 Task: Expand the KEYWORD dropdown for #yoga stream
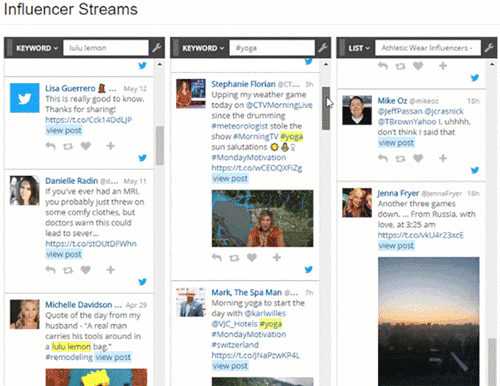[x=203, y=48]
